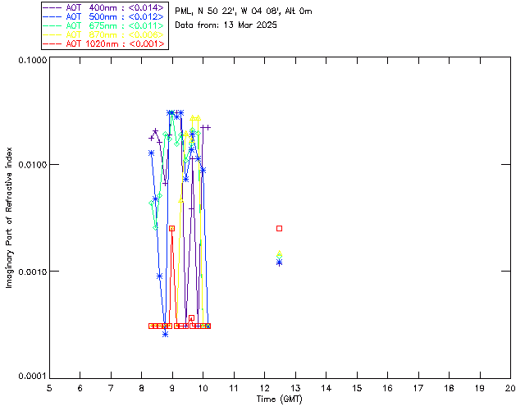525x420 pixels.
Task: Click the y-axis label 0.1000
Action: coord(32,60)
